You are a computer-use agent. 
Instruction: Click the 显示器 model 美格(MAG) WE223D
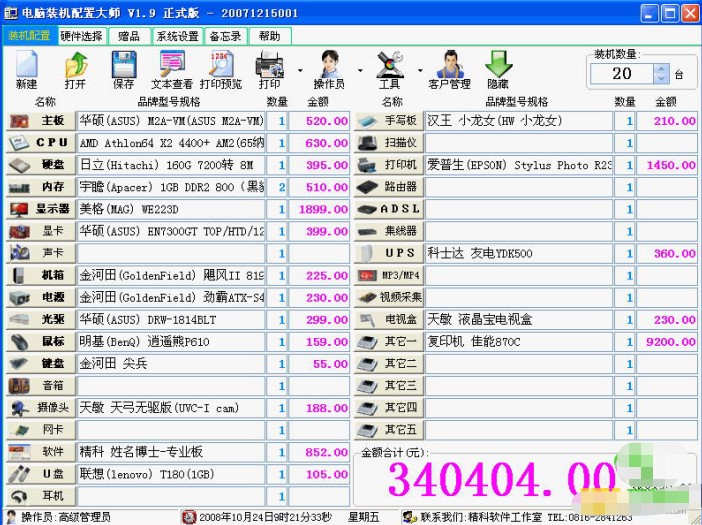(x=171, y=209)
